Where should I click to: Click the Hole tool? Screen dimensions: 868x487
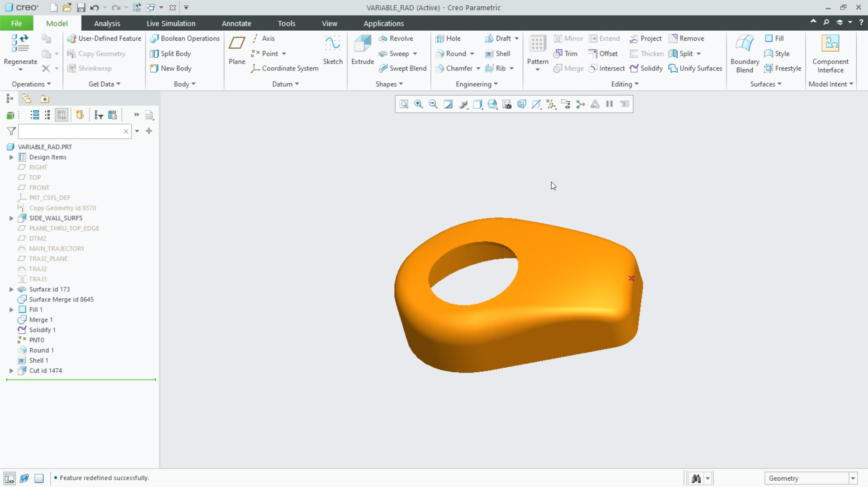[x=448, y=38]
